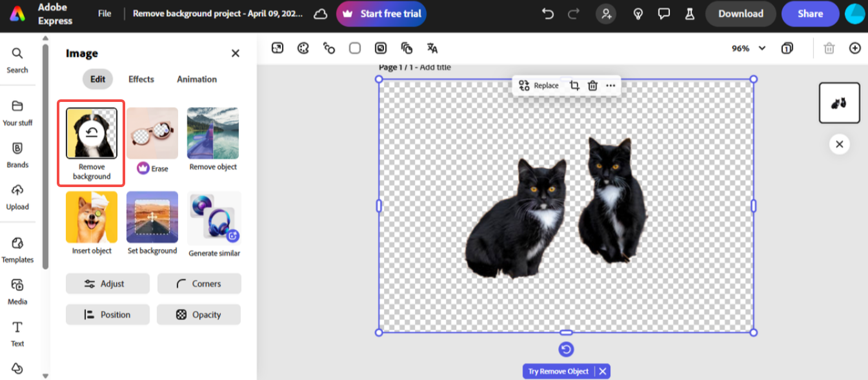
Task: Open the more options ellipsis menu
Action: (x=611, y=86)
